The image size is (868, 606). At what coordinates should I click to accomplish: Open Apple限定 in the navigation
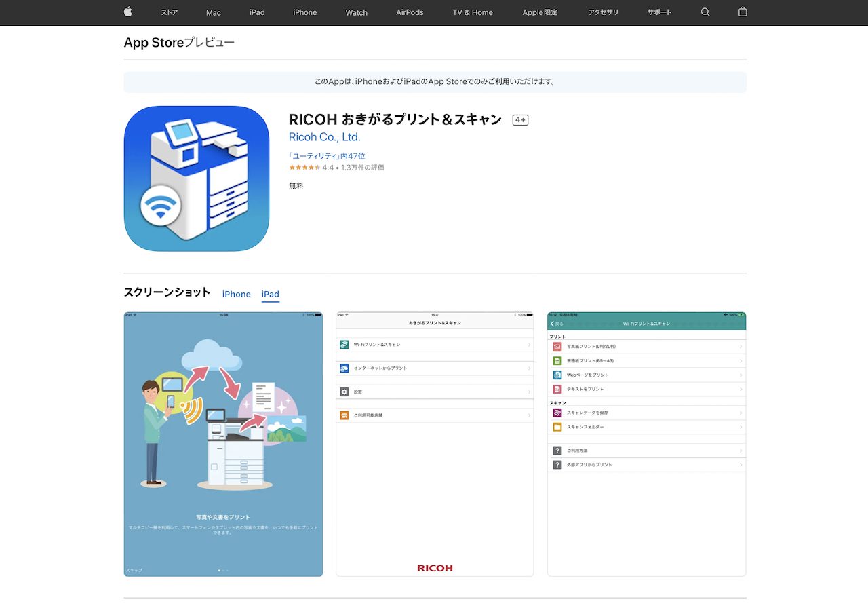(x=540, y=12)
